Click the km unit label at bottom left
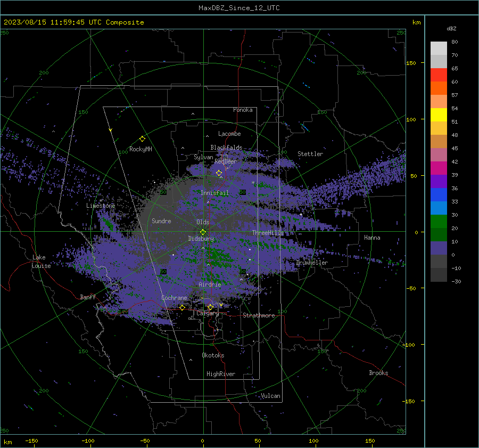Screen dimensions: 479x448 point(8,442)
